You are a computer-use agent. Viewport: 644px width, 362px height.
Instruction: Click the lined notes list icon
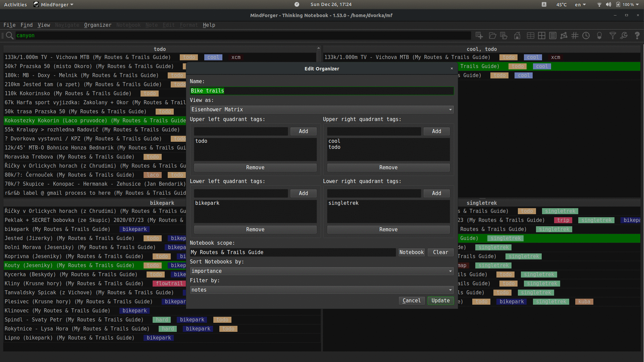pos(553,36)
